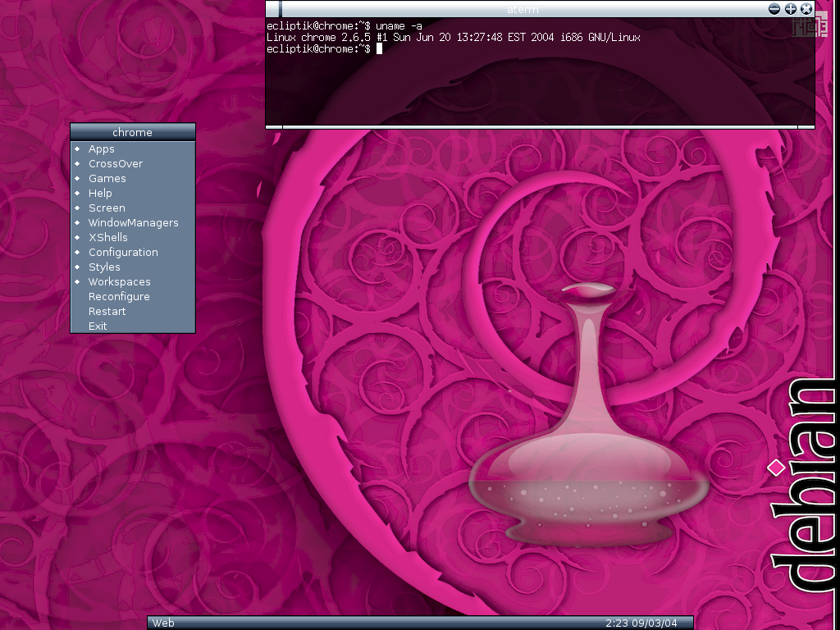This screenshot has height=630, width=840.
Task: Close aterm via the X icon
Action: click(x=806, y=8)
